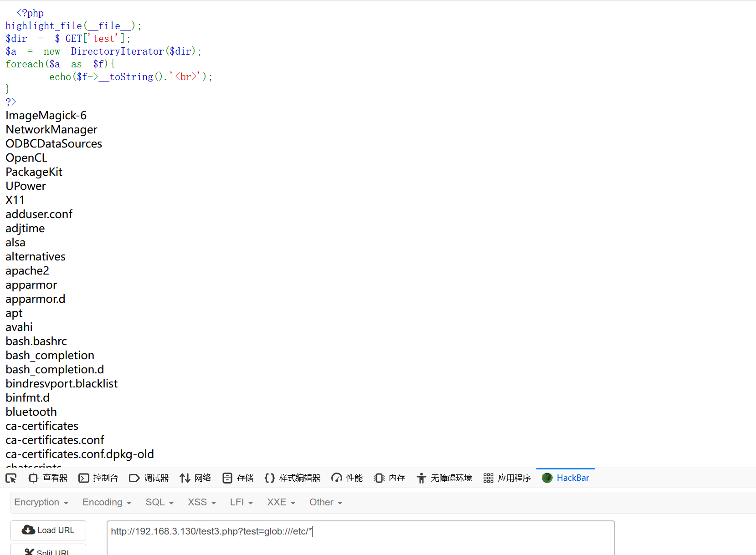The width and height of the screenshot is (756, 555).
Task: Click the 'alsa' entry
Action: (x=15, y=243)
